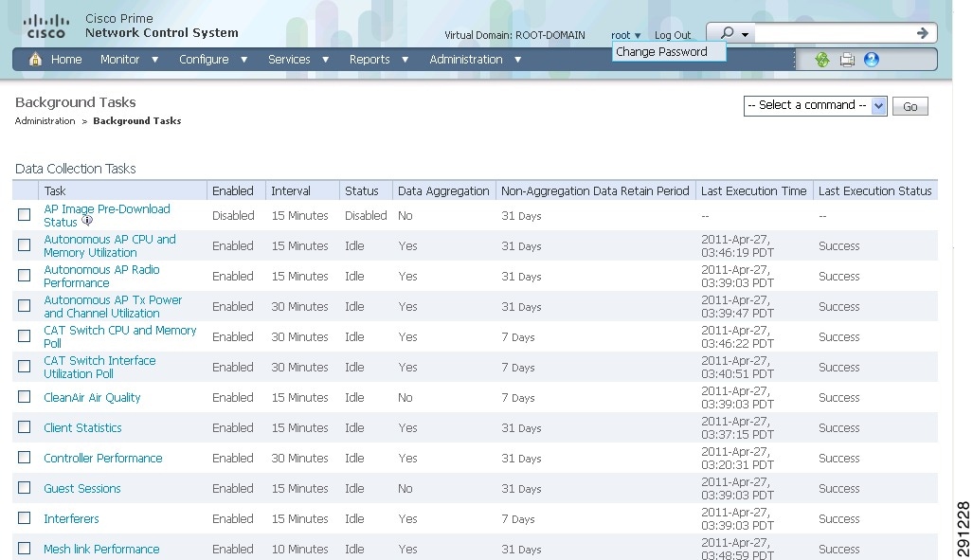Tick CAT Switch Interface Utilization Poll checkbox

25,367
